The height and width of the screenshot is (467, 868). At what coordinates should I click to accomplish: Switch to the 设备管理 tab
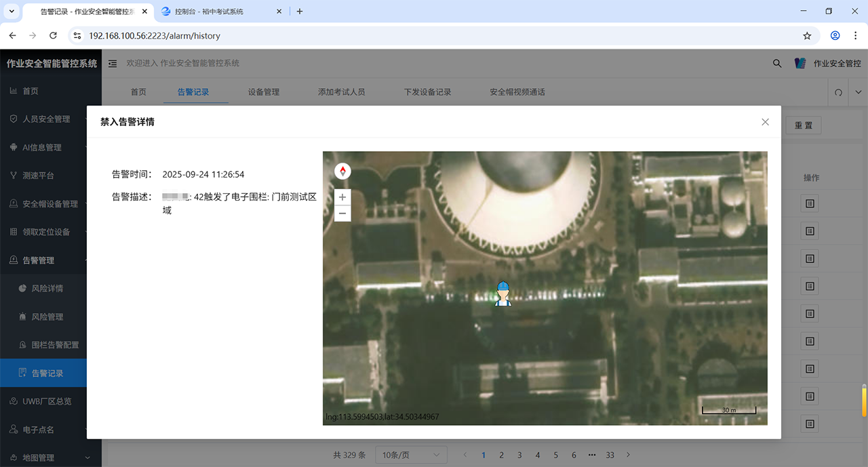(x=263, y=92)
